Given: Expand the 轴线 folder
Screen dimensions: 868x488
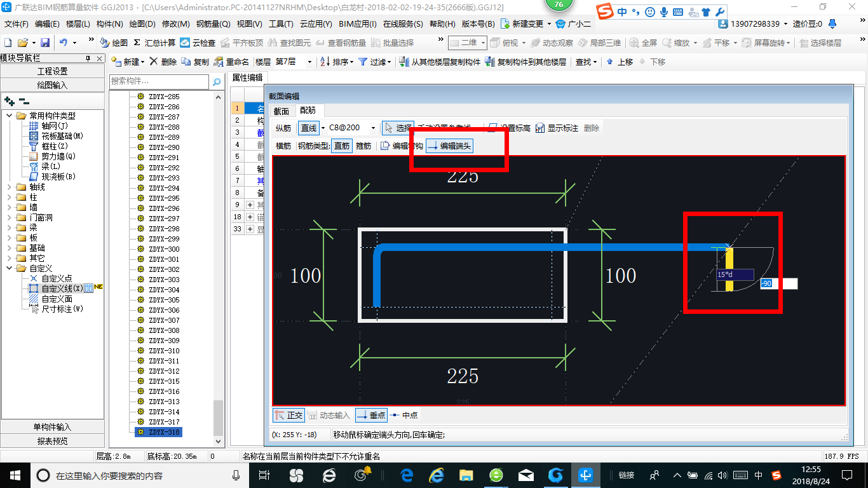Looking at the screenshot, I should (10, 187).
